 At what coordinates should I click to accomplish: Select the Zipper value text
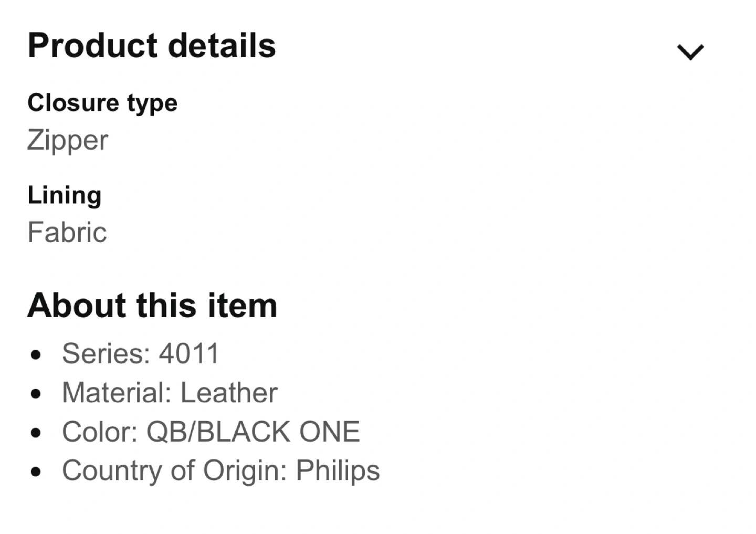point(68,141)
